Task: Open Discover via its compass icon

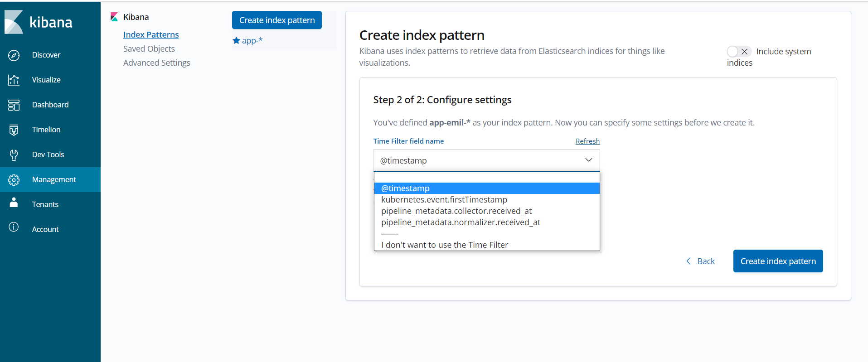Action: click(14, 55)
